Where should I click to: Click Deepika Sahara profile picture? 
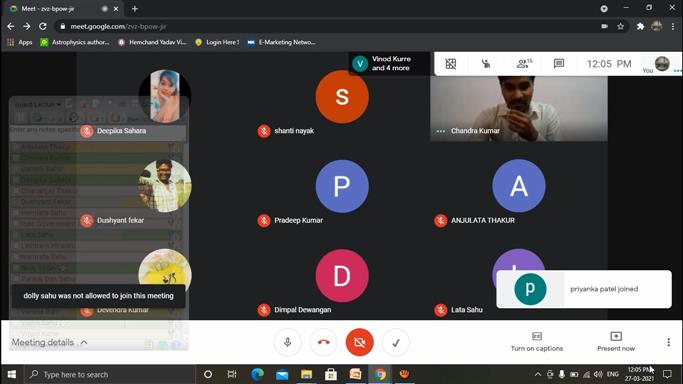[x=165, y=96]
